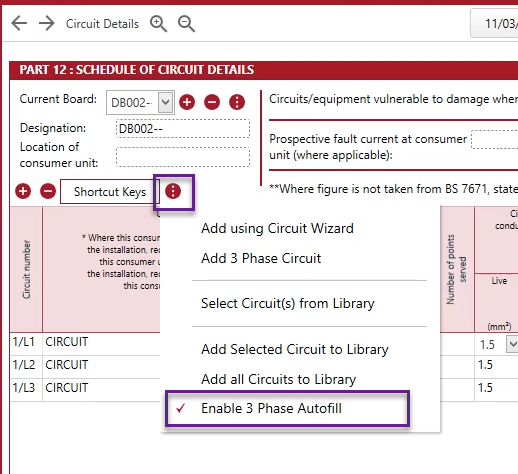Viewport: 518px width, 474px height.
Task: Choose Add 3 Phase Circuit
Action: tap(261, 258)
